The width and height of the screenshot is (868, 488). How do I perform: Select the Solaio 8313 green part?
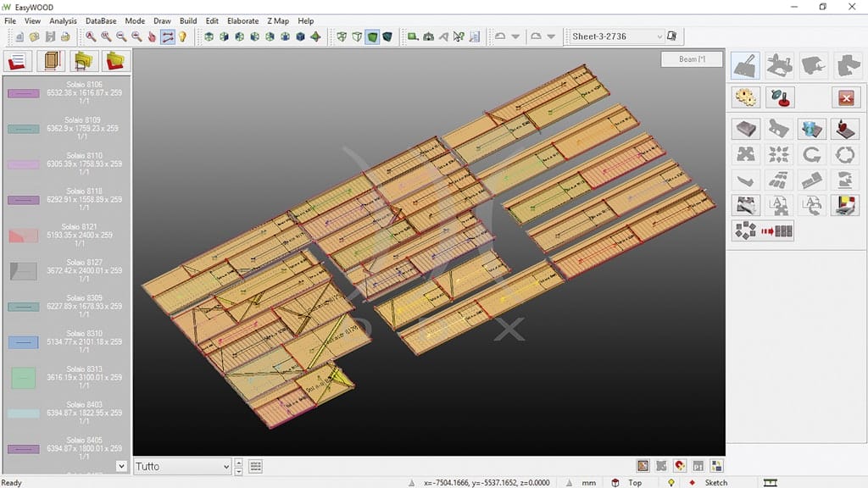24,378
